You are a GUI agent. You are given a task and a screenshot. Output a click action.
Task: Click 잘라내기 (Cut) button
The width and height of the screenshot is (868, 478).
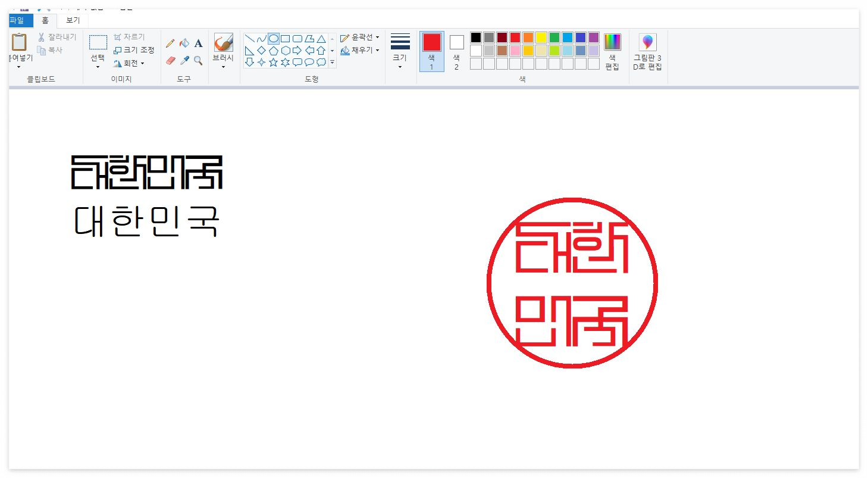tap(57, 37)
